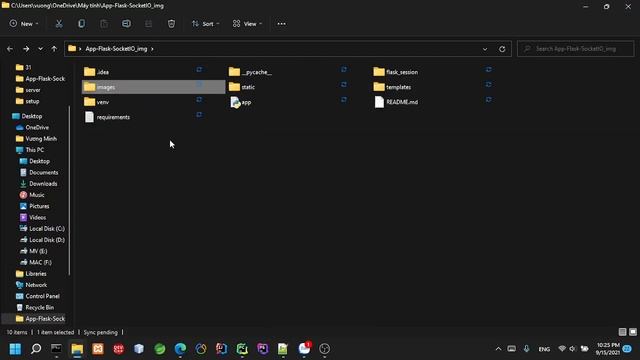Viewport: 640px width, 360px height.
Task: Open Microsoft Edge from the taskbar
Action: pos(180,349)
